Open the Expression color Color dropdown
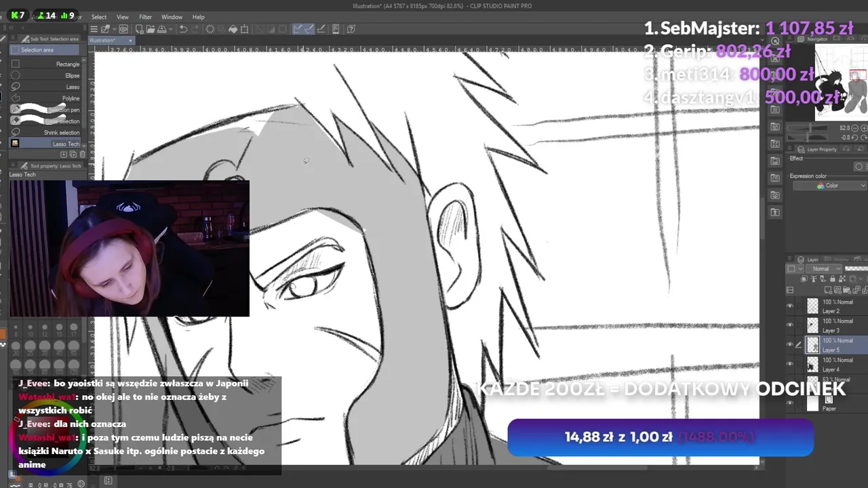Screen dimensions: 868x488 (830, 186)
